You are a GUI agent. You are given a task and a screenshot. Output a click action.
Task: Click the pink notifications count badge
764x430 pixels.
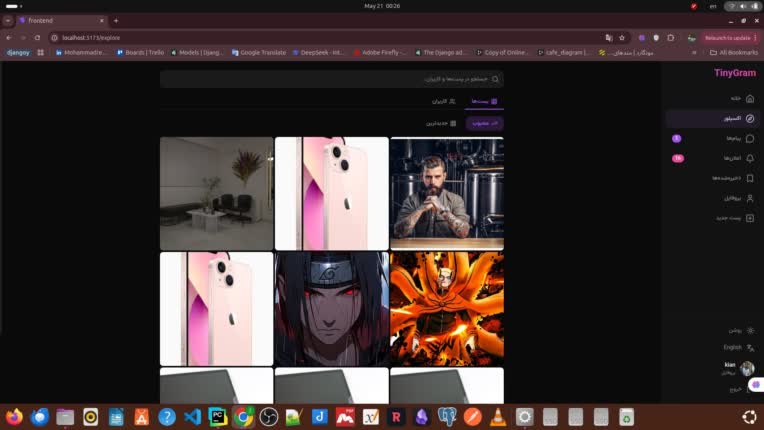click(678, 158)
